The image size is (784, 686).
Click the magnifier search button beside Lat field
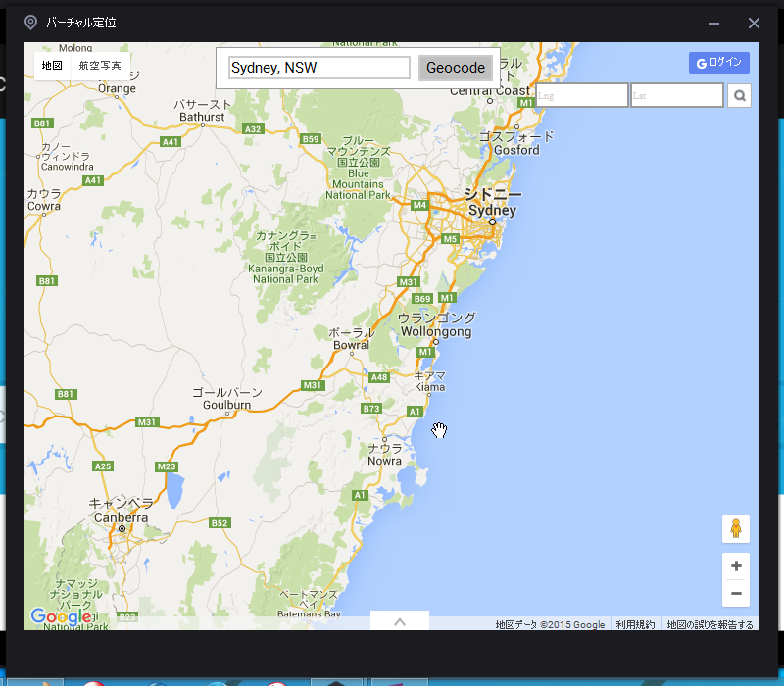(x=739, y=95)
